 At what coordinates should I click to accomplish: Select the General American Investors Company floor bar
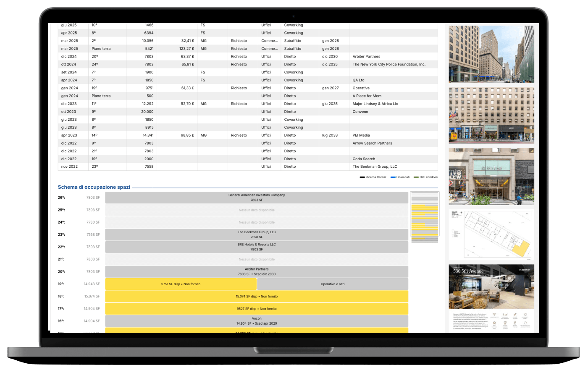point(257,198)
